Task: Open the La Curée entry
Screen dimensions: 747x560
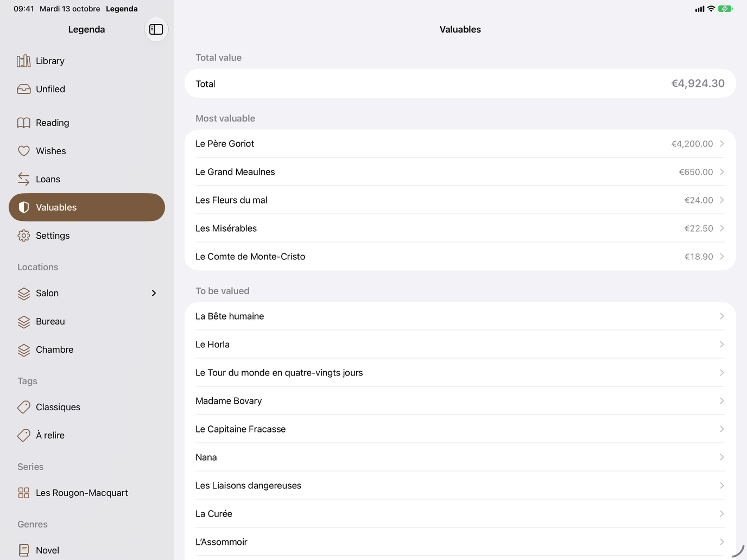Action: [460, 513]
